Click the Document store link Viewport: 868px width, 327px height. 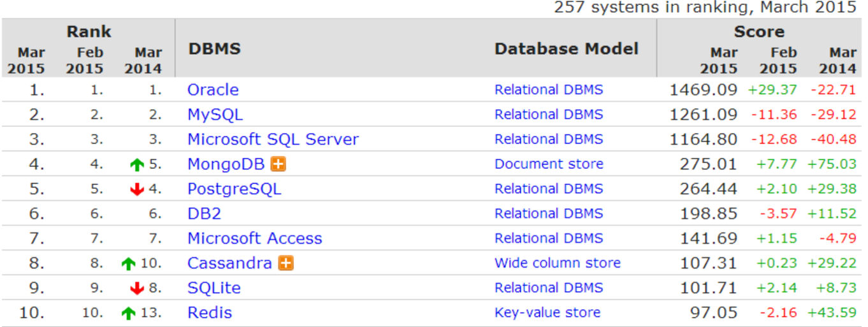pos(549,164)
